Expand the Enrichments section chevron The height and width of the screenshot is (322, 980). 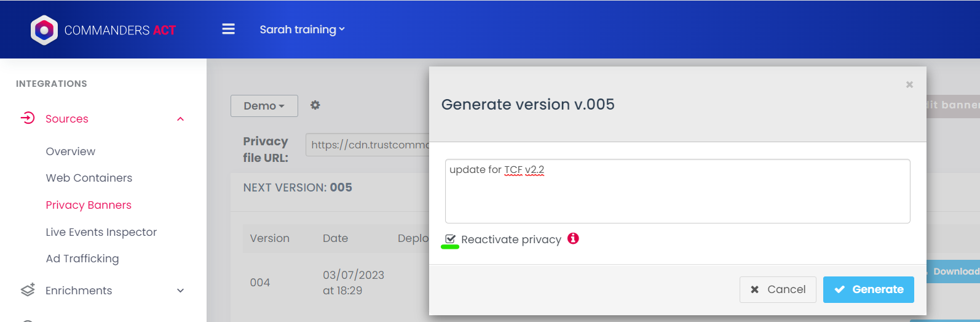coord(181,291)
